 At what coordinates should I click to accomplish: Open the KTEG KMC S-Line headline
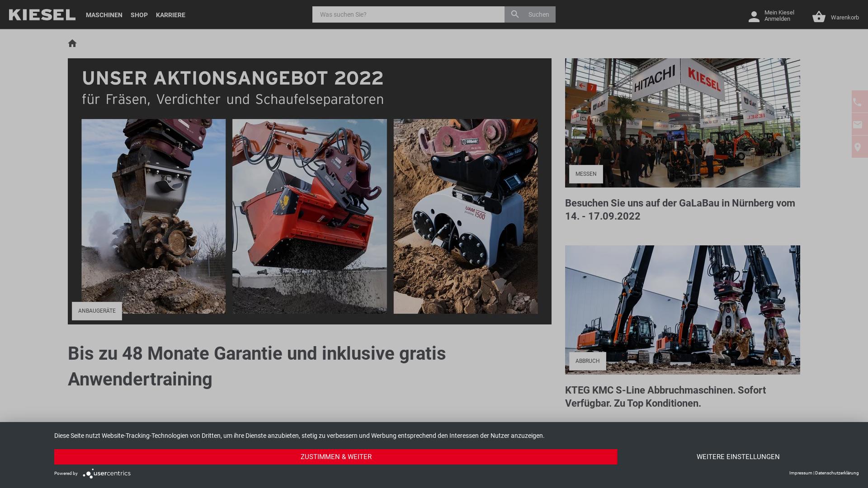(665, 397)
